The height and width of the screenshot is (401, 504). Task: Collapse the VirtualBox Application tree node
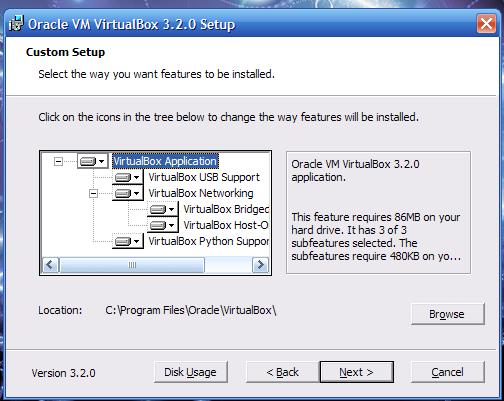[58, 162]
